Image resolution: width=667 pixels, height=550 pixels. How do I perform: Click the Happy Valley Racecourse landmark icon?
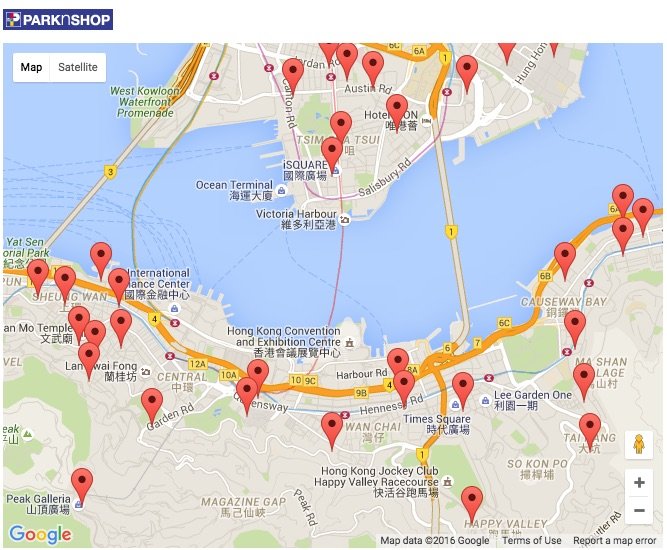(x=447, y=482)
